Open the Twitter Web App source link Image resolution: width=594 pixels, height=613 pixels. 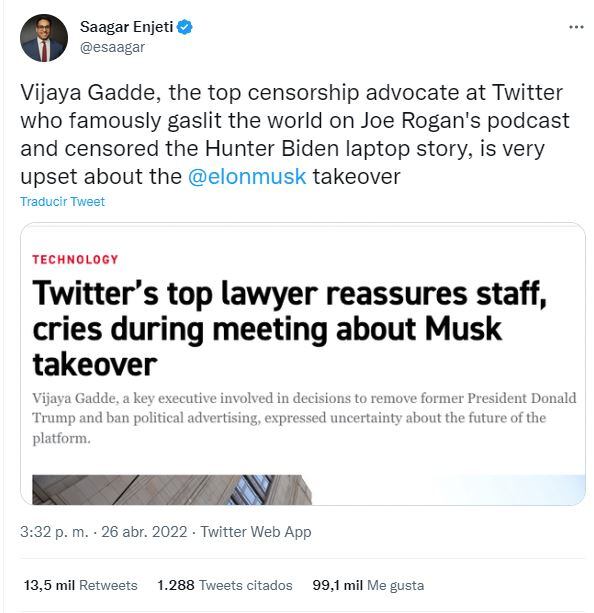(x=256, y=532)
